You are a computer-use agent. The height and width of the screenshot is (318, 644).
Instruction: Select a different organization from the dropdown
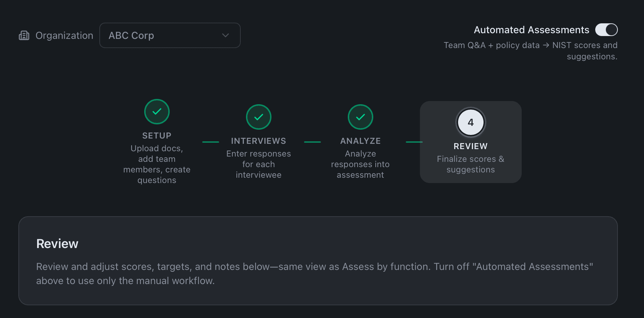tap(170, 35)
